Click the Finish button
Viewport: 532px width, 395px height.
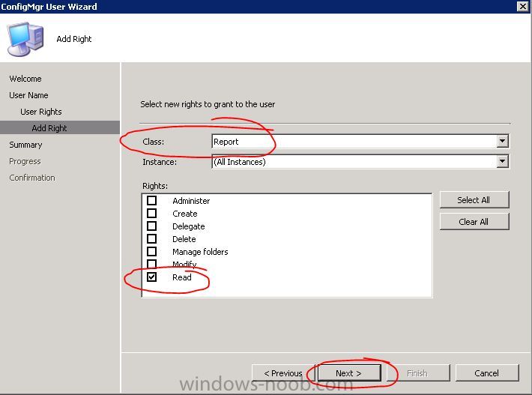(418, 373)
